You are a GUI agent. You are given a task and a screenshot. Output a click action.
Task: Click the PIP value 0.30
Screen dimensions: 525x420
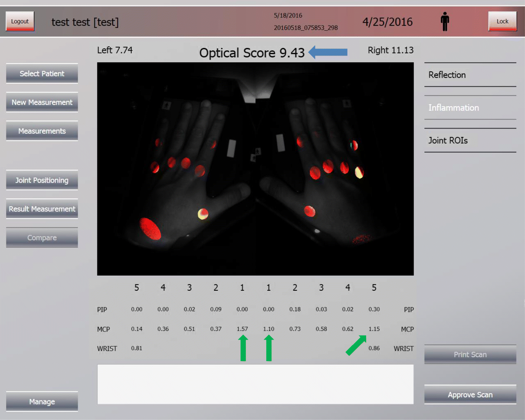pos(374,309)
